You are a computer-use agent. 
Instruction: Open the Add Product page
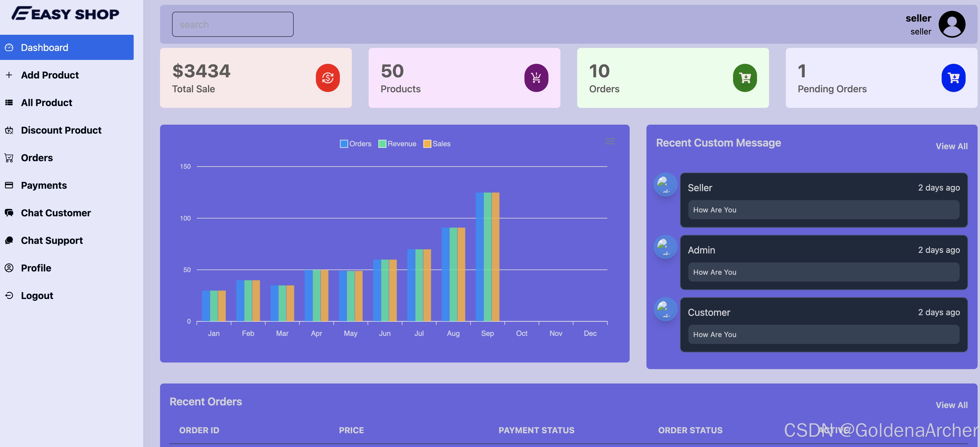click(50, 75)
